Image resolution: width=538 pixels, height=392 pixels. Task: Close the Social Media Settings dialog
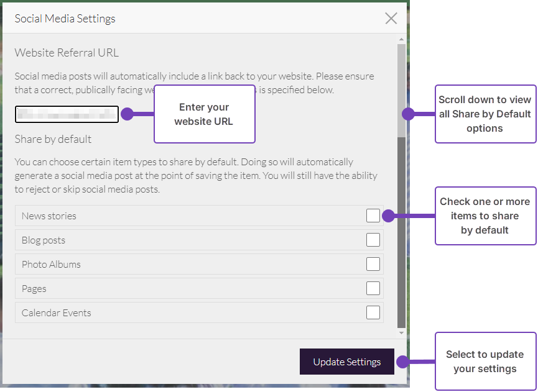391,18
